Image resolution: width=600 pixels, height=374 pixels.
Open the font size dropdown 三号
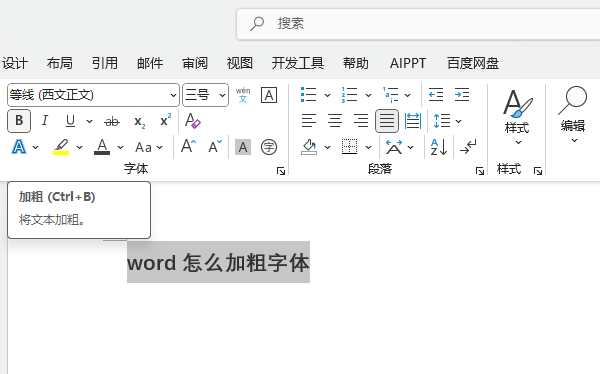click(222, 95)
